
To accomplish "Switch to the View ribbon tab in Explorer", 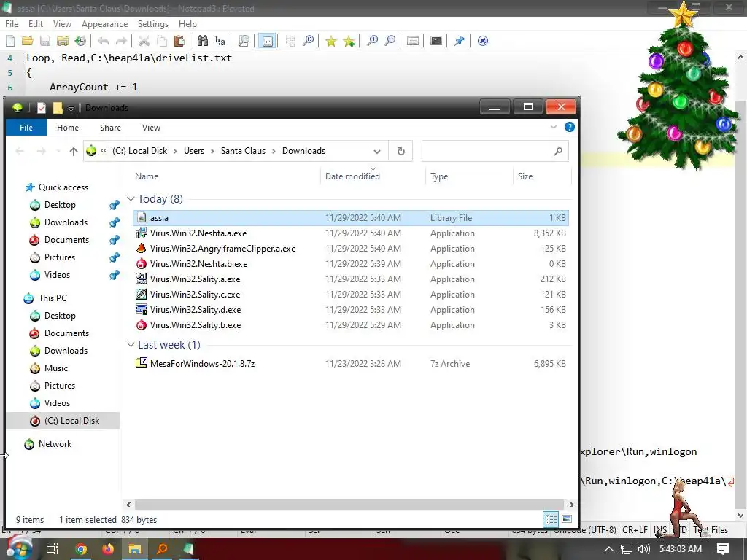I will pyautogui.click(x=151, y=128).
